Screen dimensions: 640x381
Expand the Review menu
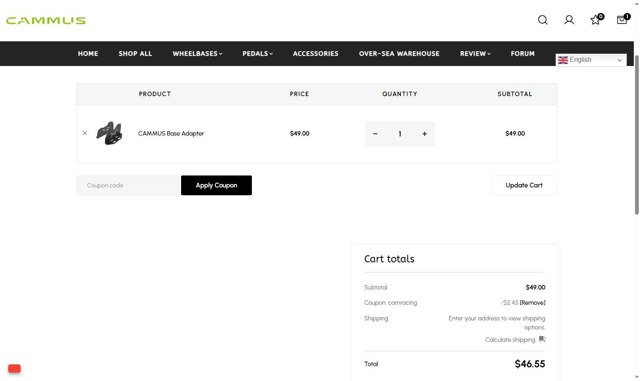475,53
